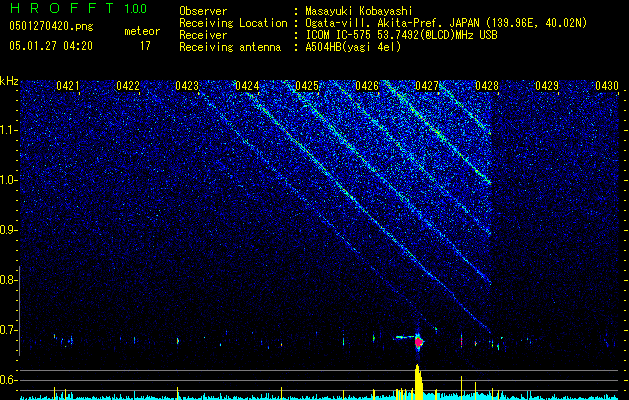
Task: Click the 0.6 kHz axis tick label
Action: (x=9, y=380)
